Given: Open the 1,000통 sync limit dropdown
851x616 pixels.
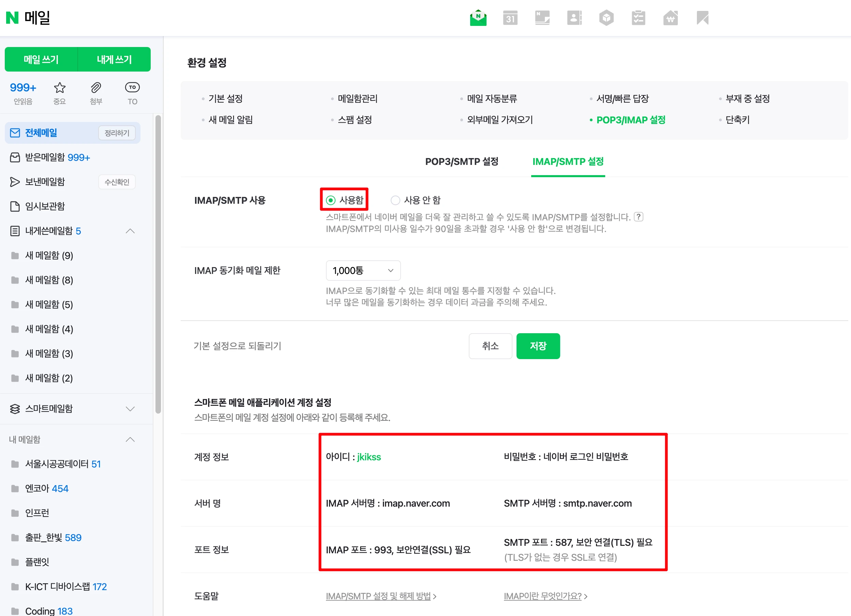Looking at the screenshot, I should click(363, 270).
